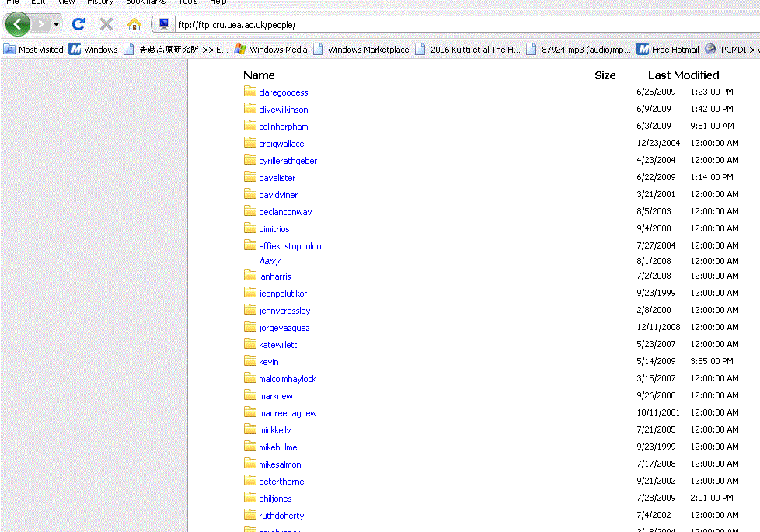The width and height of the screenshot is (760, 532).
Task: Click the dimitrios folder icon
Action: [x=250, y=228]
